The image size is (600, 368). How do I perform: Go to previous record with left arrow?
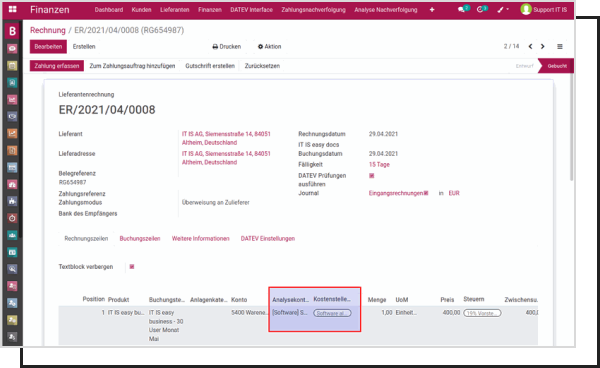[530, 46]
